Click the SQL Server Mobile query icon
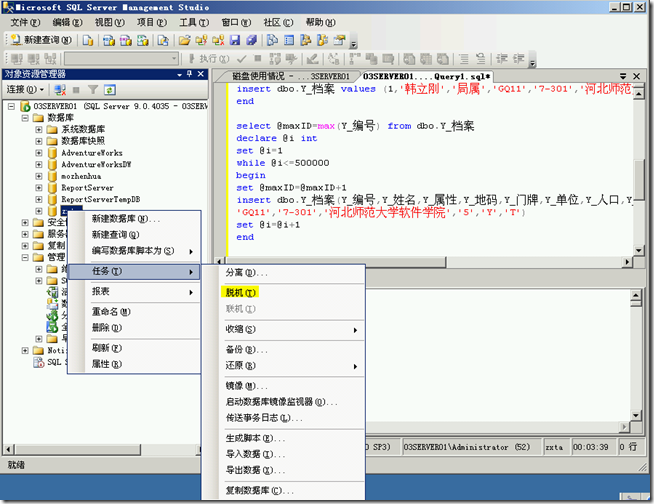The image size is (654, 504). click(163, 40)
